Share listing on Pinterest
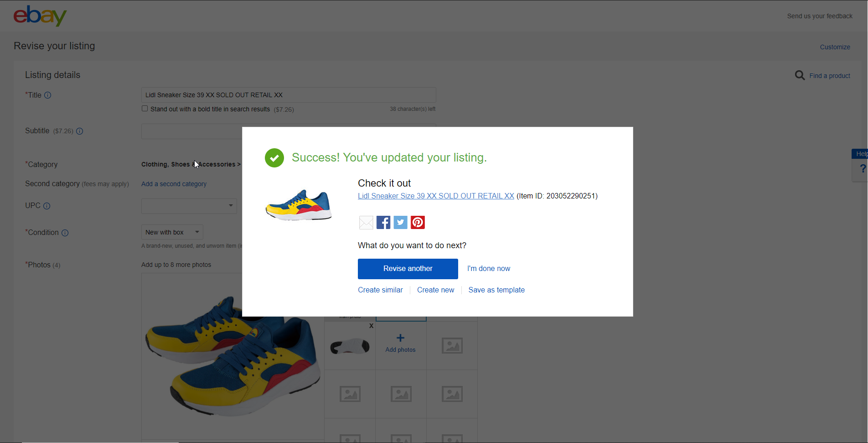Screen dimensions: 868x443 pos(418,223)
